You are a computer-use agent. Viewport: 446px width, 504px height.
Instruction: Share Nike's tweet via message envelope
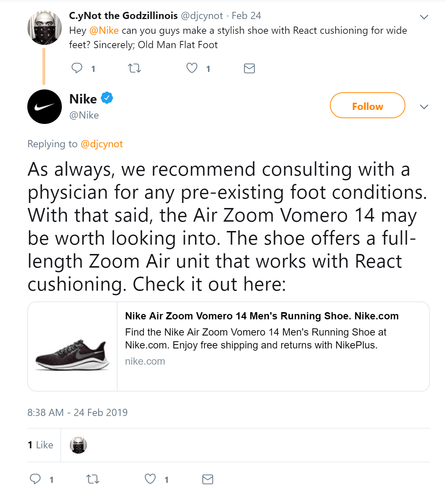208,479
